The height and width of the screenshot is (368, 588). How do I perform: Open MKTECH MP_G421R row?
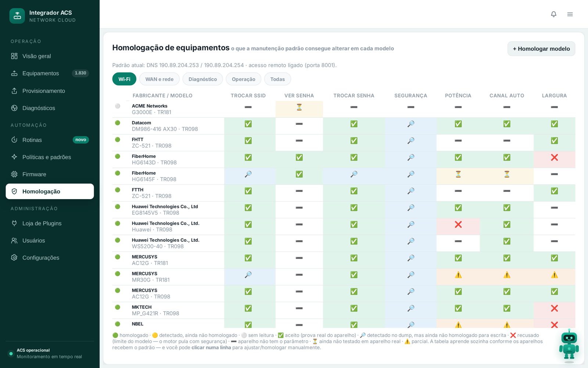(344, 310)
